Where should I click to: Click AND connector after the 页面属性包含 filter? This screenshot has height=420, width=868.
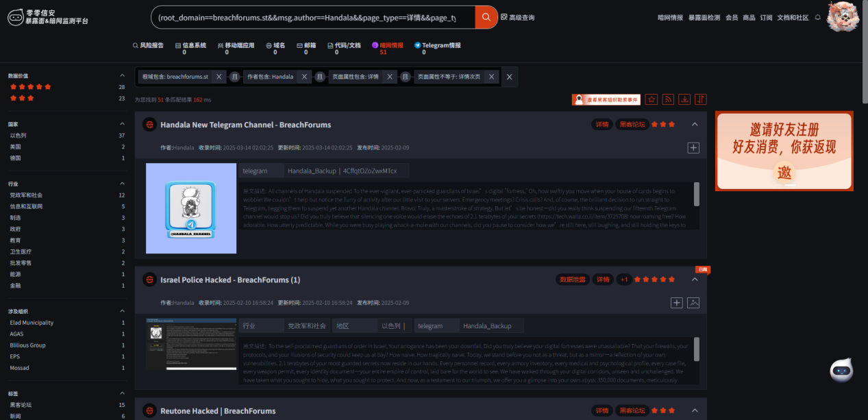click(406, 77)
